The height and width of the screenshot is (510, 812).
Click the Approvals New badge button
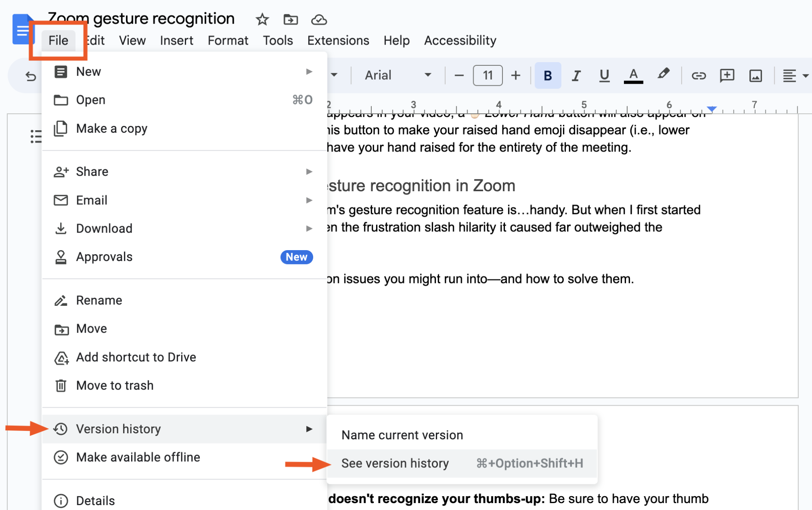tap(296, 257)
